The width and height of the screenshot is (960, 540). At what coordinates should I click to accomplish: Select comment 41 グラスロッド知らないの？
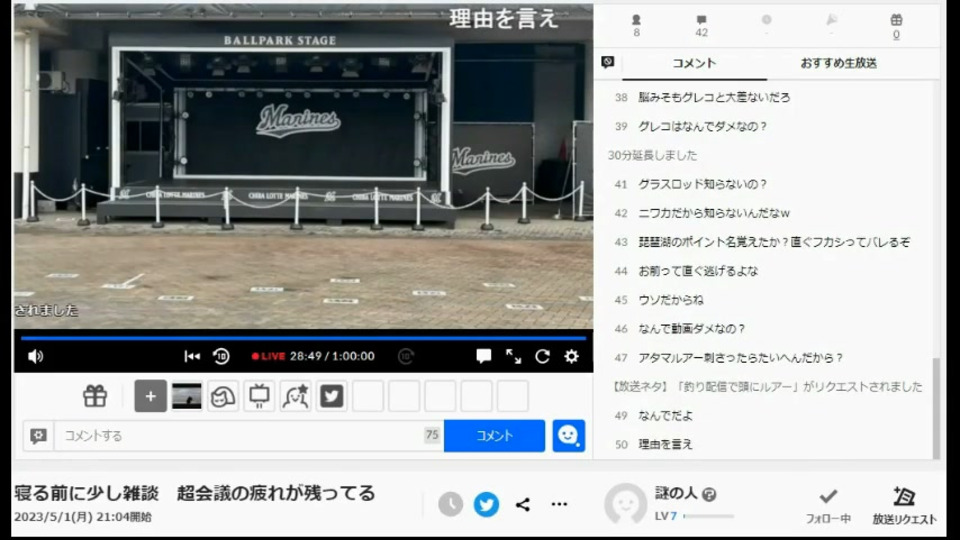[703, 184]
